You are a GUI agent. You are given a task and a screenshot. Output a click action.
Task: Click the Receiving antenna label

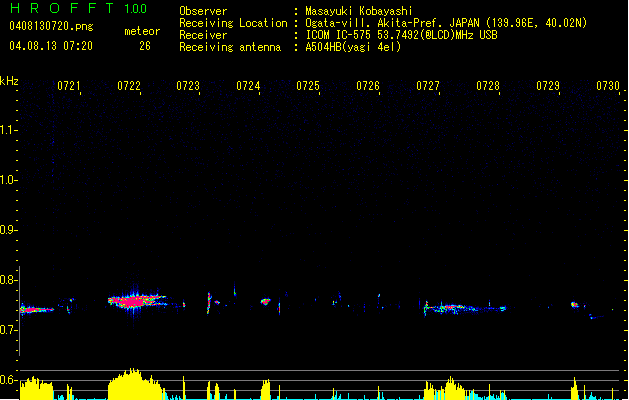click(230, 47)
